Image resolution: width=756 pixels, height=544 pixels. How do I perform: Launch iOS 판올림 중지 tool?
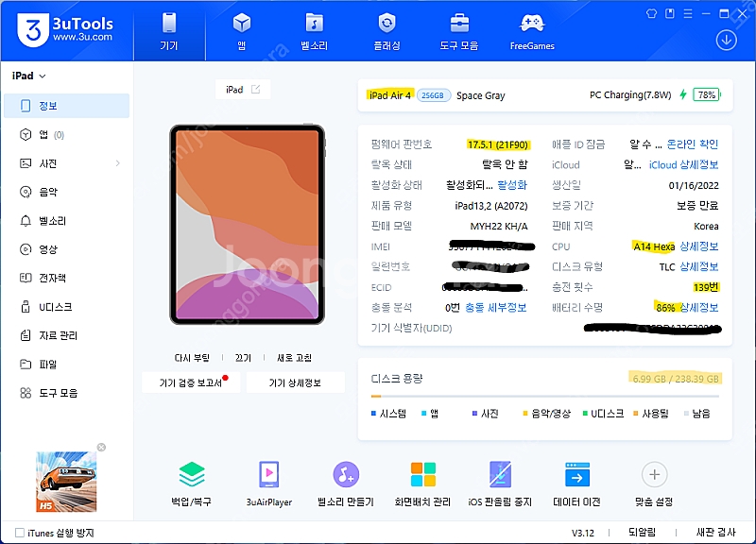point(500,484)
